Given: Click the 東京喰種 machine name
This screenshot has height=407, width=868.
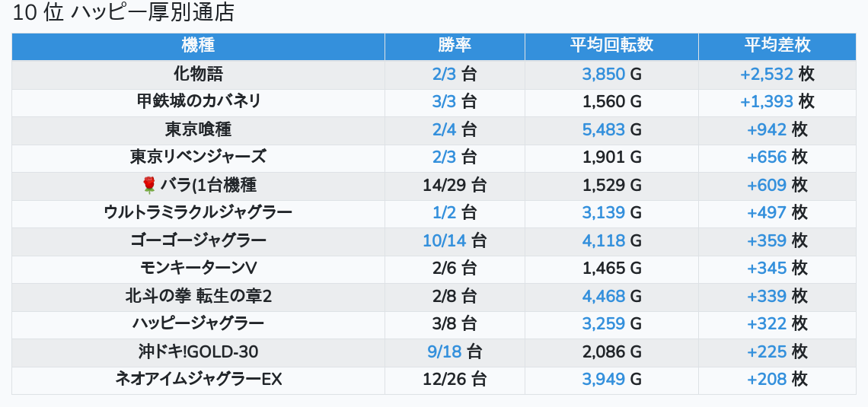Looking at the screenshot, I should [198, 129].
